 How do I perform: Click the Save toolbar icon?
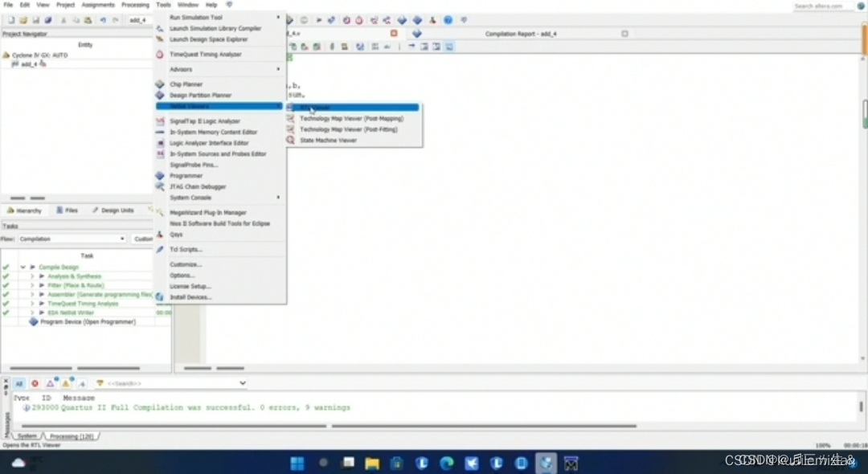click(35, 20)
